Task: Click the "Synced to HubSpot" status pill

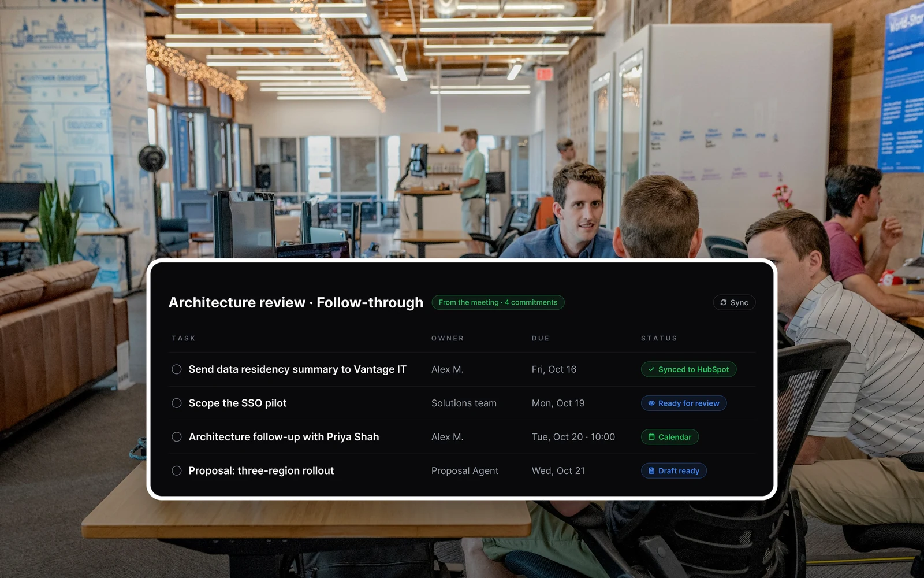Action: 688,369
